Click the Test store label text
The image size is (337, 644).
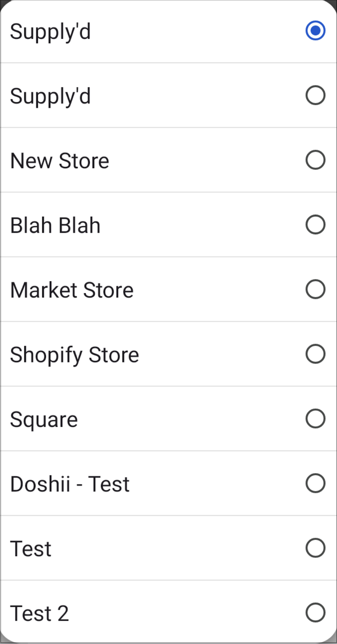coord(31,549)
